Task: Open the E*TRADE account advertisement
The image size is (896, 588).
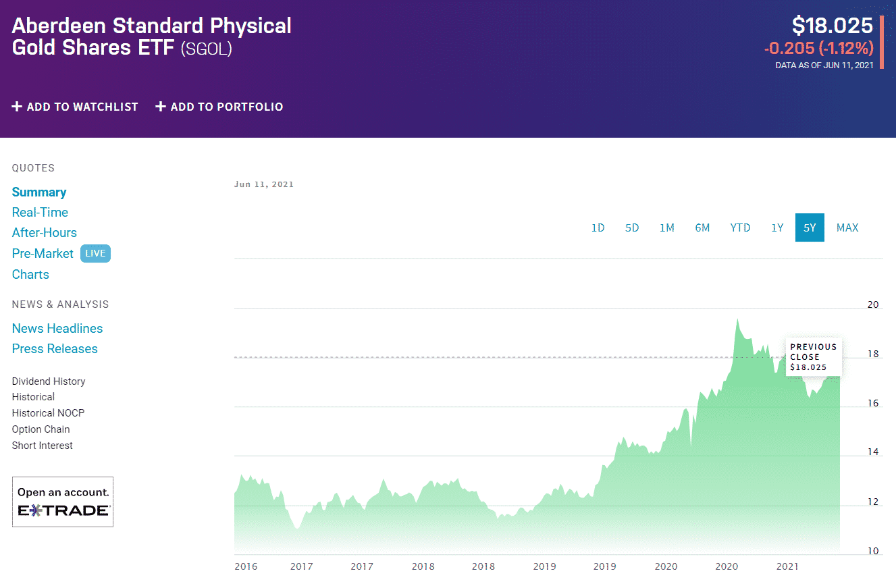Action: [x=63, y=502]
